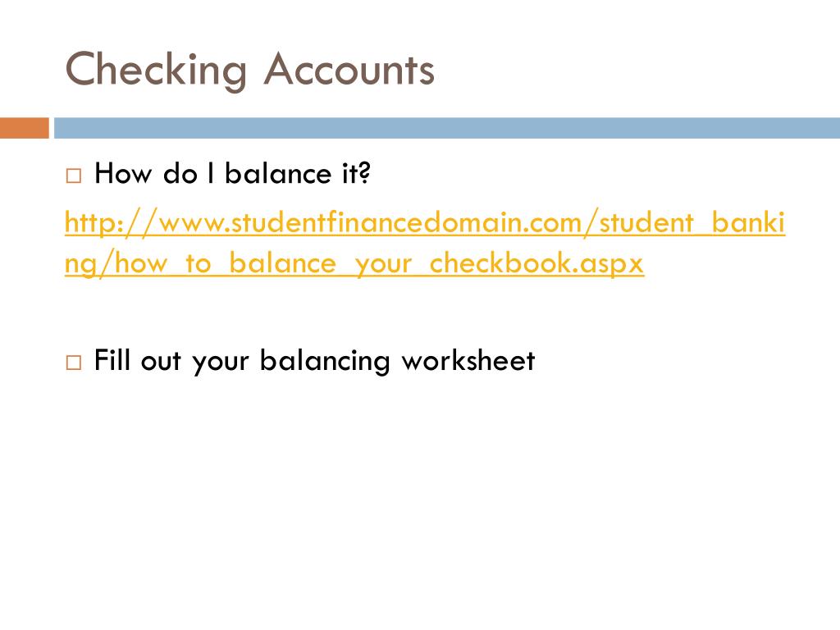Click the word 'balance' in first bullet

point(278,173)
